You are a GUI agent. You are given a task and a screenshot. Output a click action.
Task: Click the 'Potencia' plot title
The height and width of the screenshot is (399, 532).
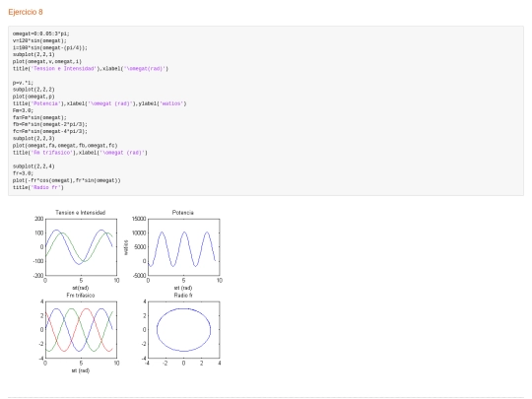pos(183,213)
